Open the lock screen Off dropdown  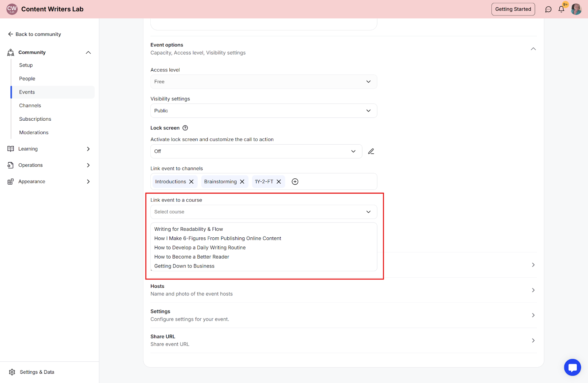click(x=256, y=151)
